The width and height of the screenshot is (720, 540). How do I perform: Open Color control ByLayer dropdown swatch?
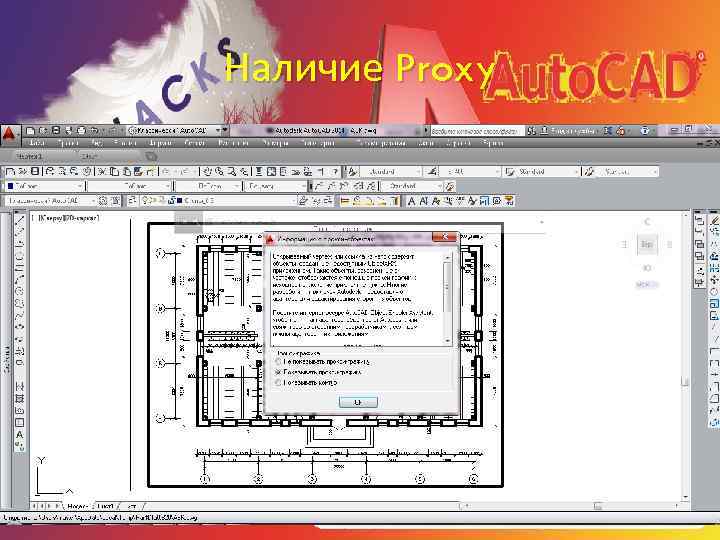click(x=44, y=186)
